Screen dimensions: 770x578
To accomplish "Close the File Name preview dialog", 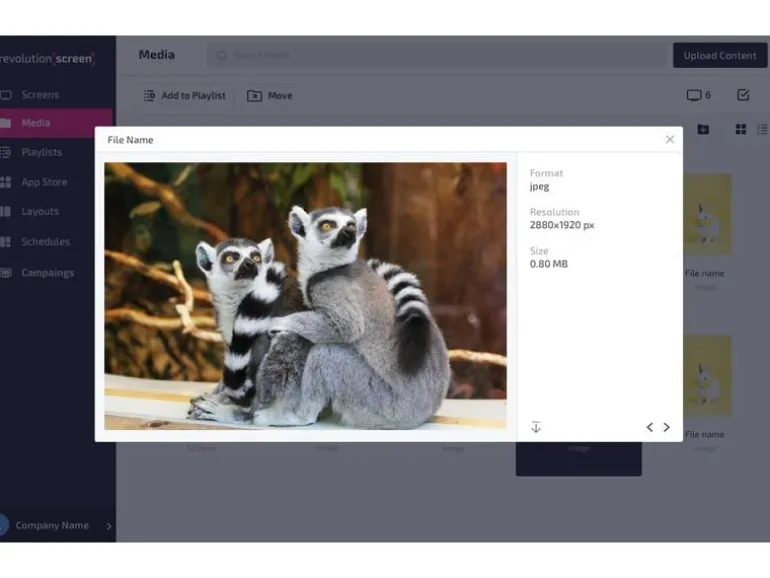I will [x=669, y=139].
